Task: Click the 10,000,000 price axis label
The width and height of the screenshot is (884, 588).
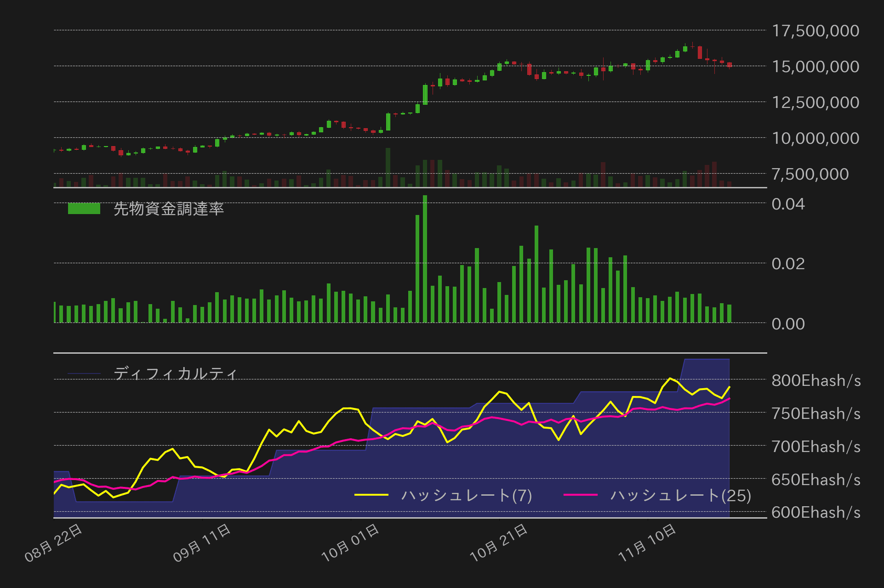Action: [815, 138]
